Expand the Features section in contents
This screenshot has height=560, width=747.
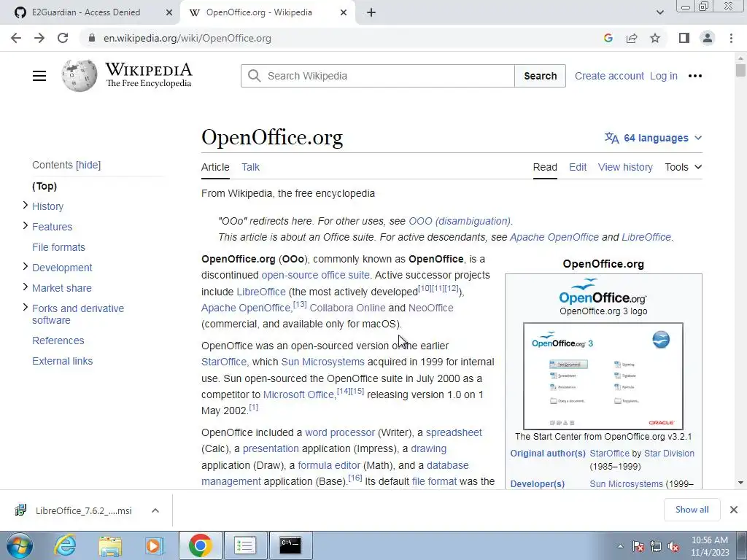coord(26,226)
